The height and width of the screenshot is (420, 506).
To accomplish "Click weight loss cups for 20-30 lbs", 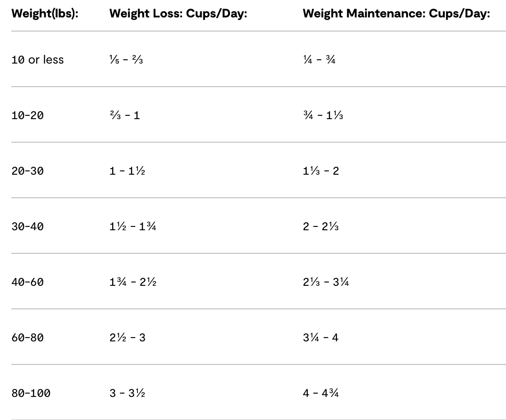I will click(127, 171).
